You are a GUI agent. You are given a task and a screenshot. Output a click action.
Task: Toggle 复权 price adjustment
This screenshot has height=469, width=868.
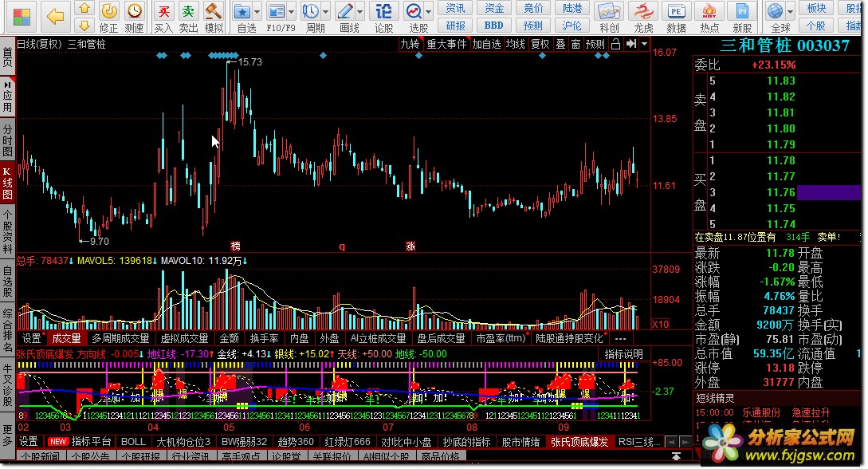pyautogui.click(x=540, y=44)
